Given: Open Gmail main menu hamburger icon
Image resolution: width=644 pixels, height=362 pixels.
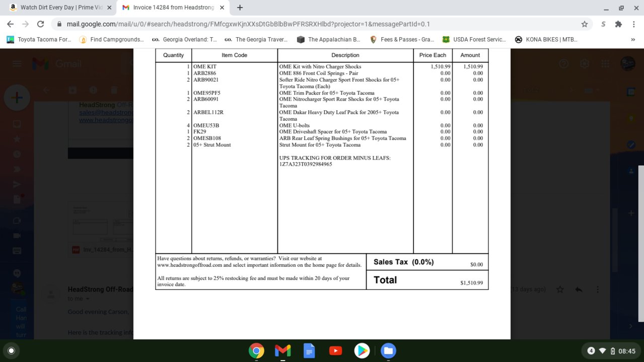Looking at the screenshot, I should [x=17, y=64].
